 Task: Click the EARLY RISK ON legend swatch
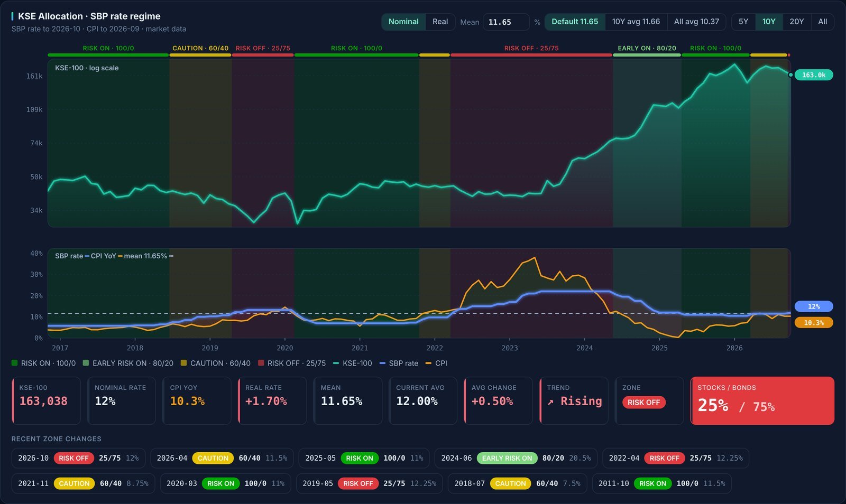[86, 363]
